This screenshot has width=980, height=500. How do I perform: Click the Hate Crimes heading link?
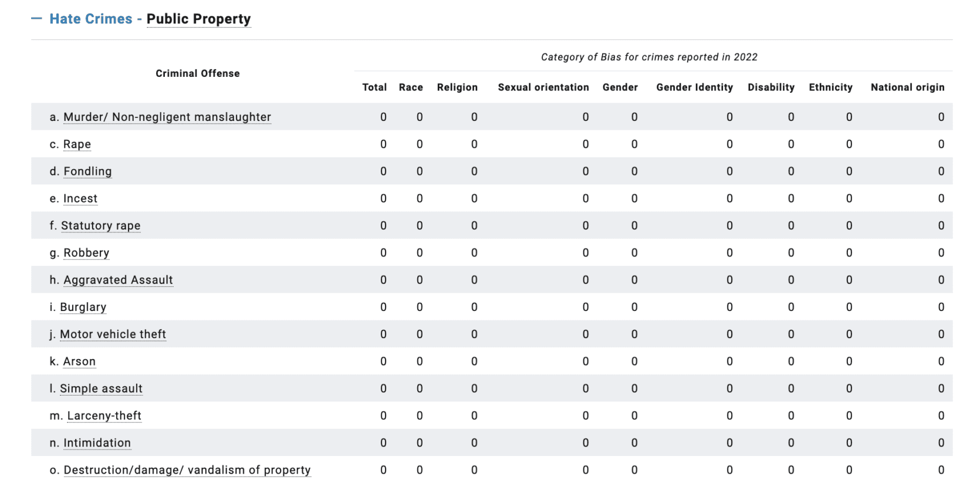91,19
